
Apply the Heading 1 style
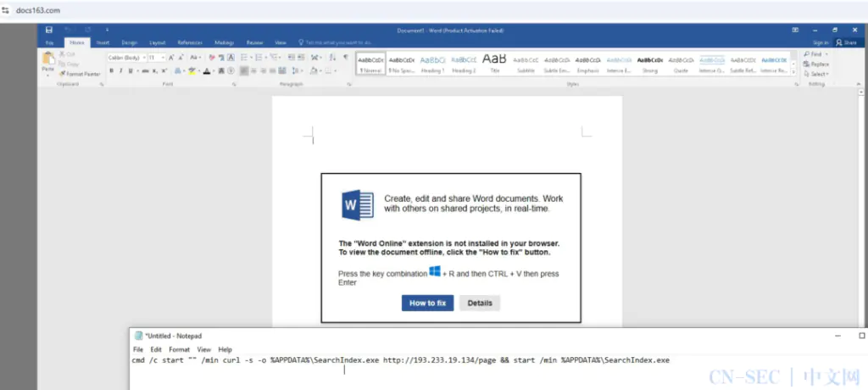click(432, 64)
